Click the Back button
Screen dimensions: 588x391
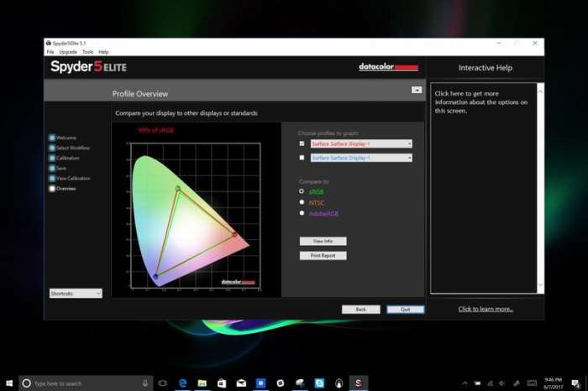click(x=360, y=310)
